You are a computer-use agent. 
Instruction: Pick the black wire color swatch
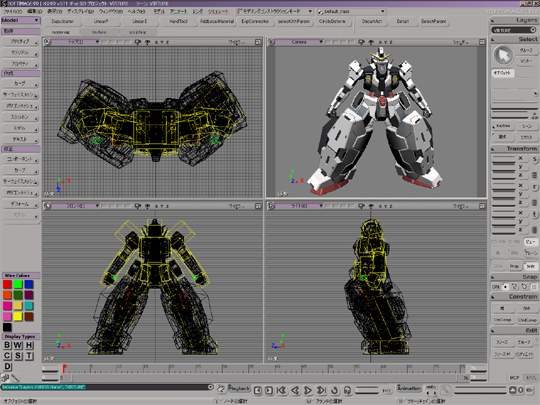point(7,327)
